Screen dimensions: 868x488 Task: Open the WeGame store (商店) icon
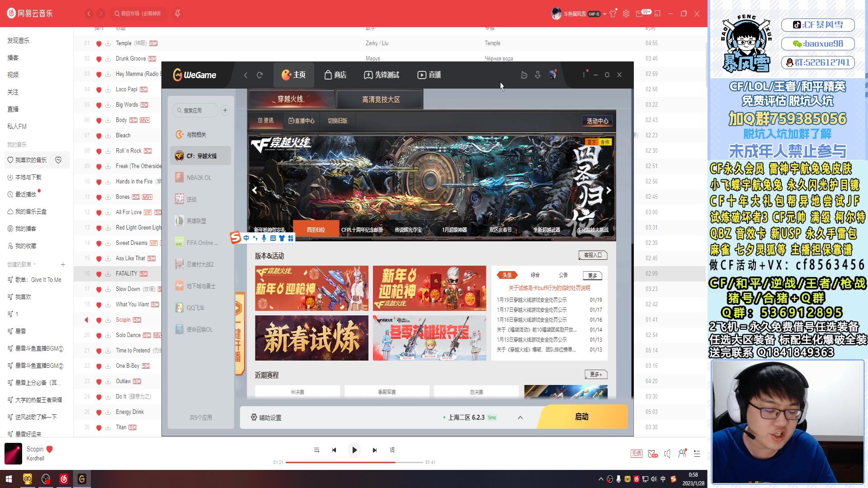335,75
